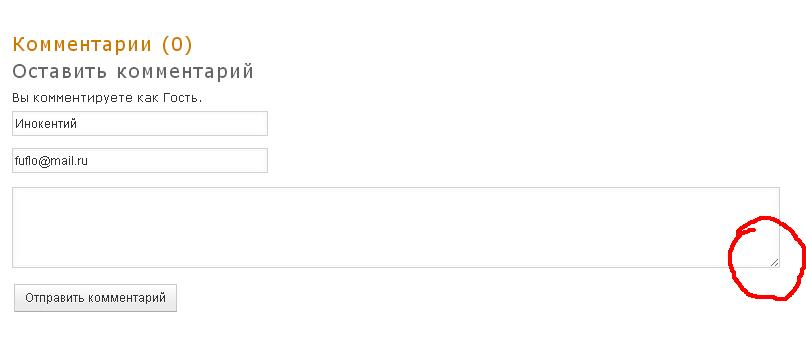Viewport: 806px width, 363px height.
Task: Click the Оставить комментарий heading
Action: tap(133, 71)
